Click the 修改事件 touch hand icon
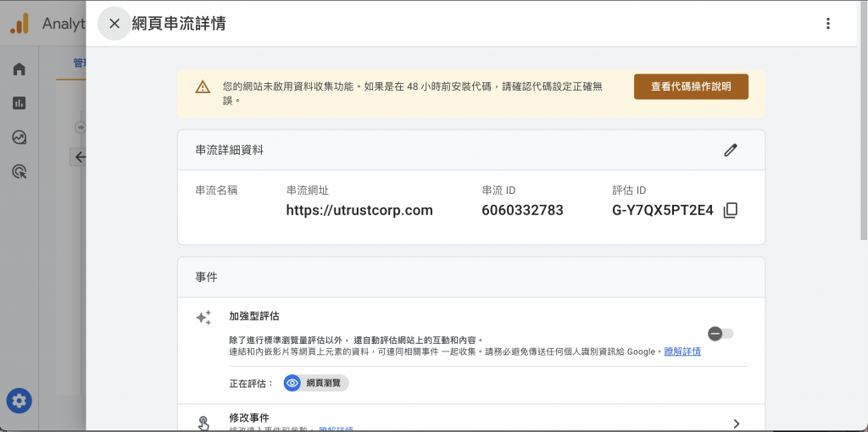The height and width of the screenshot is (432, 868). pos(203,424)
